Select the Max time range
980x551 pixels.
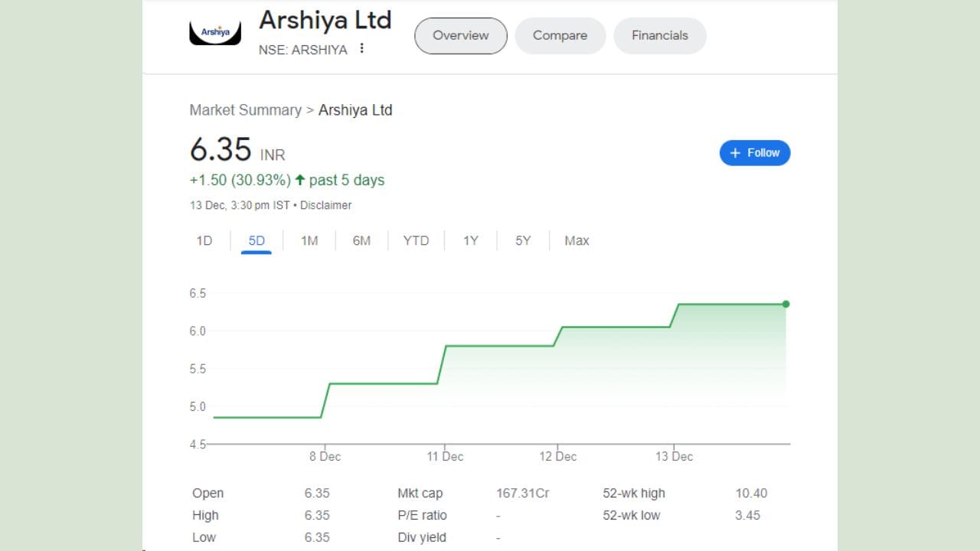(x=577, y=241)
